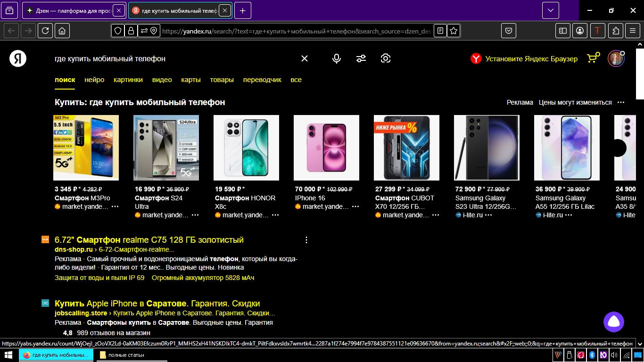
Task: Show Firefox sidebars button
Action: [x=562, y=31]
